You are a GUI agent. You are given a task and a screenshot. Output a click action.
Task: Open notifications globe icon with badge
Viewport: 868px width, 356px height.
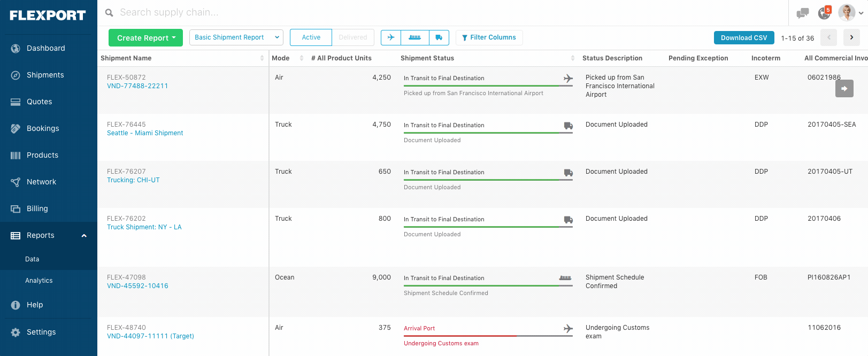coord(824,13)
